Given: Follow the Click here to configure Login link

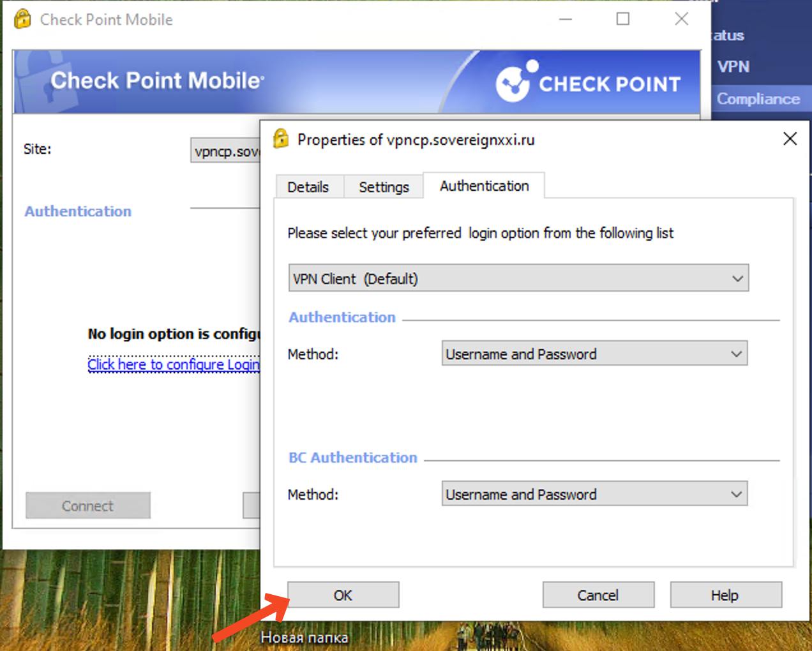Looking at the screenshot, I should point(174,364).
